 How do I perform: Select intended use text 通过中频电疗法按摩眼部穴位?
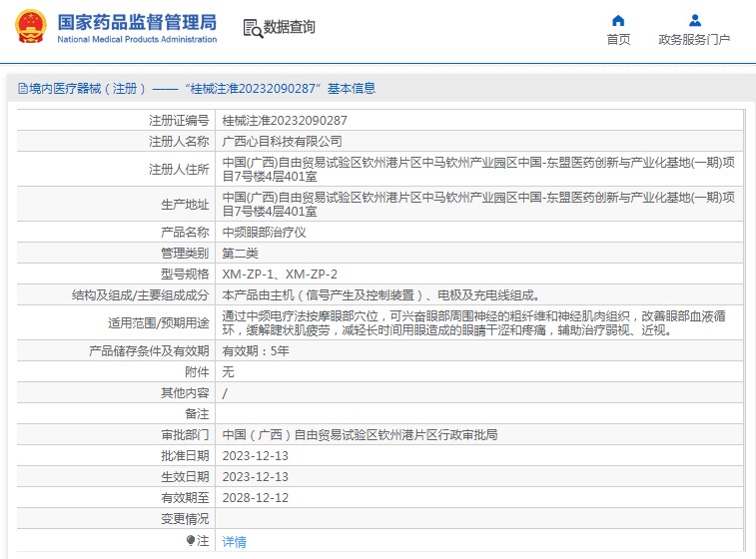474,322
